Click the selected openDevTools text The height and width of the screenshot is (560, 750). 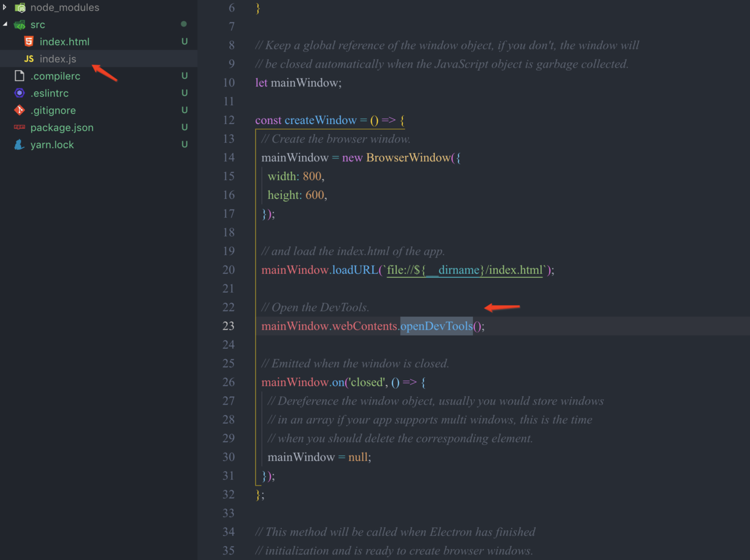coord(437,326)
